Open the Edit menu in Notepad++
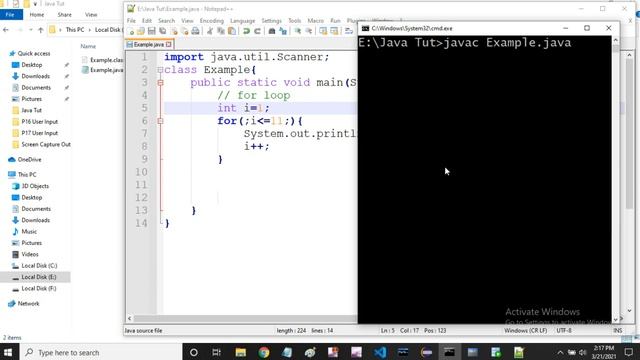 pos(147,21)
